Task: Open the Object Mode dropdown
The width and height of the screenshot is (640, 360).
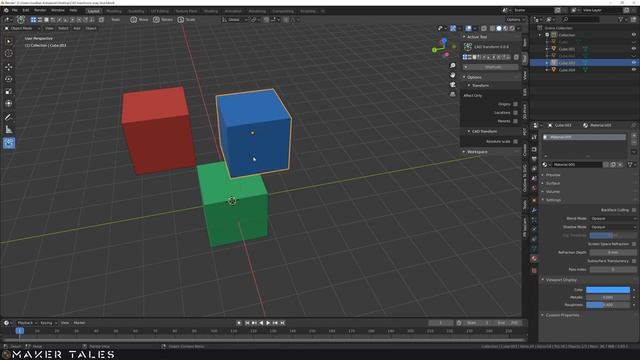Action: (22, 28)
